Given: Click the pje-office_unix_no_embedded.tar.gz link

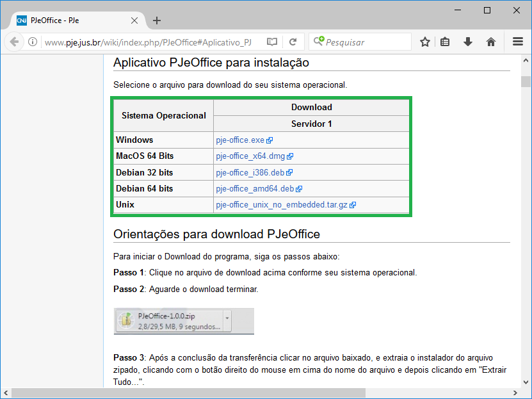Looking at the screenshot, I should coord(282,205).
